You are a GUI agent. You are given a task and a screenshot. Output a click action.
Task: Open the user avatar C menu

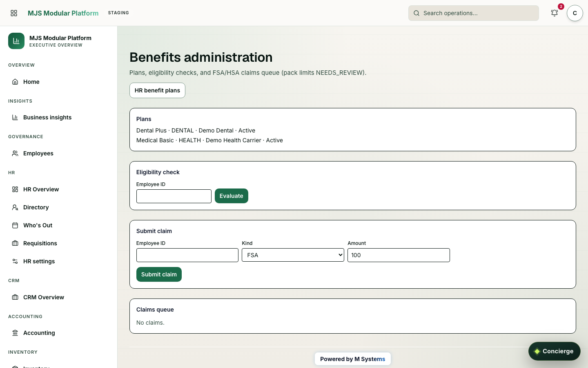click(x=575, y=13)
